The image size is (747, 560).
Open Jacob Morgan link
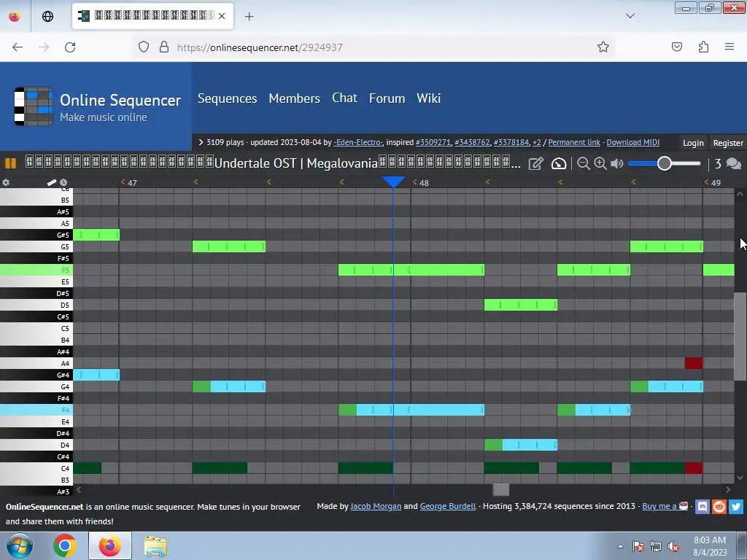[376, 506]
